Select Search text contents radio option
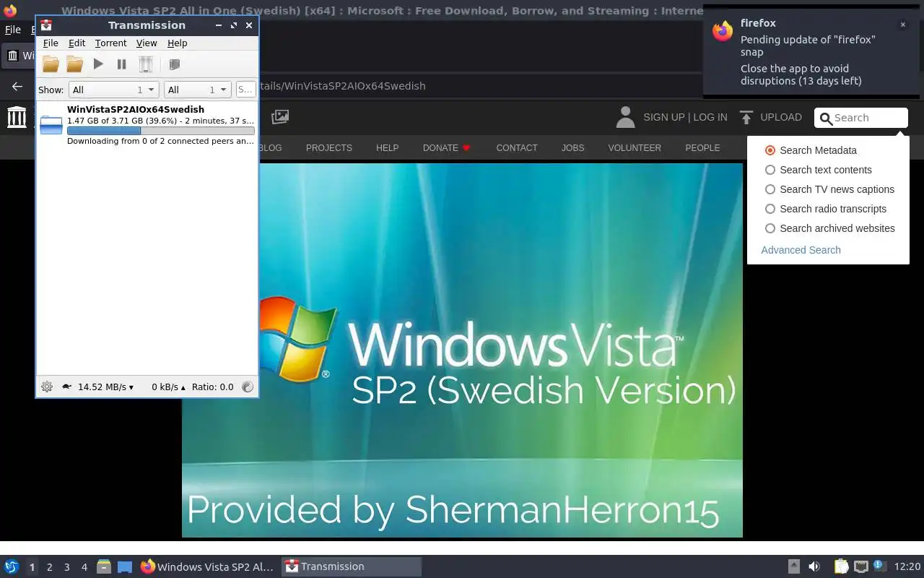Image resolution: width=924 pixels, height=578 pixels. tap(770, 170)
